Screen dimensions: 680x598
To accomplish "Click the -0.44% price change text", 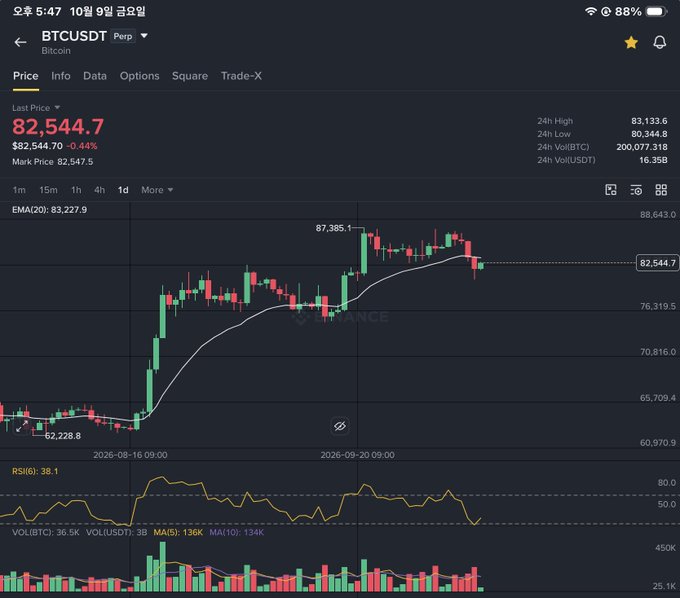I will pos(82,146).
